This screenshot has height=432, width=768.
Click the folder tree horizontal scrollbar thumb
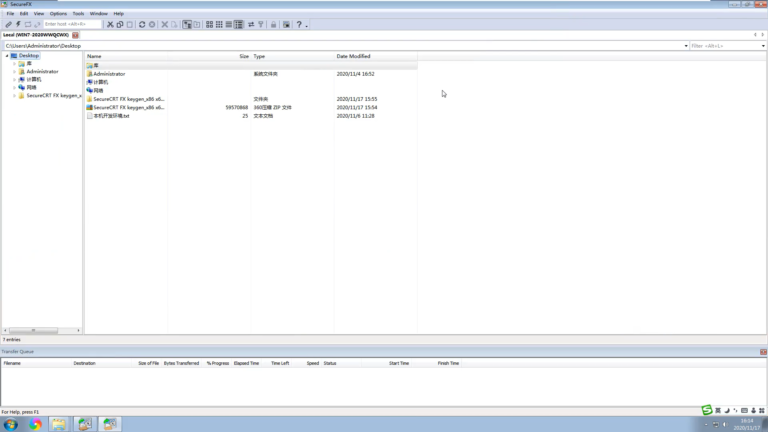click(33, 331)
